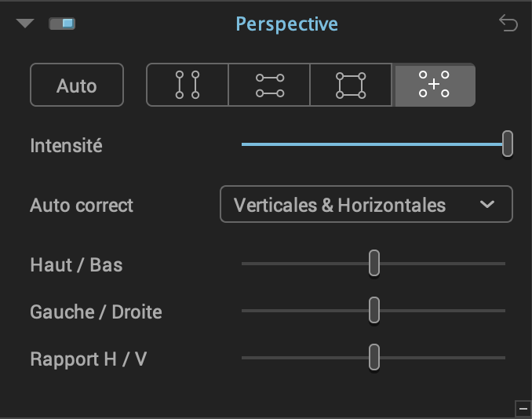Click the Haut / Bas slider handle

coord(374,263)
